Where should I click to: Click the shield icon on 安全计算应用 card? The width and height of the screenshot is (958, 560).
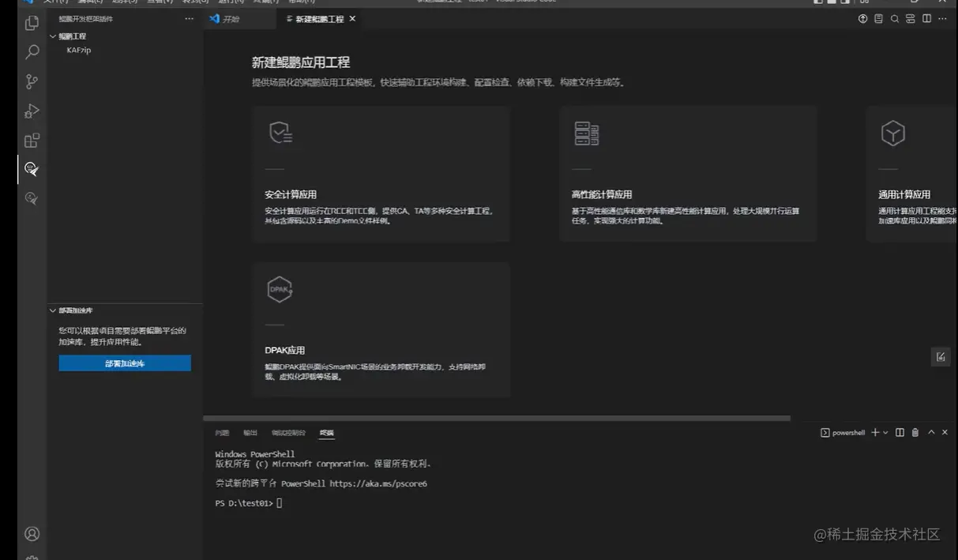click(280, 133)
